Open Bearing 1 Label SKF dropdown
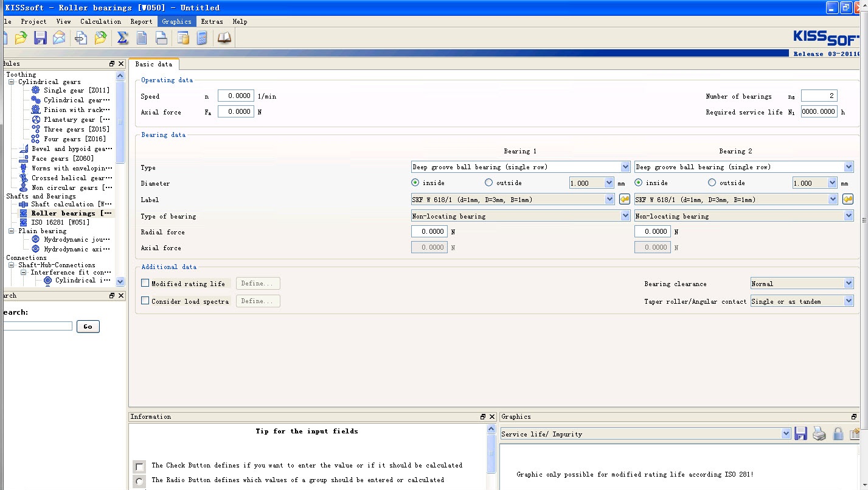The image size is (868, 490). pos(513,199)
